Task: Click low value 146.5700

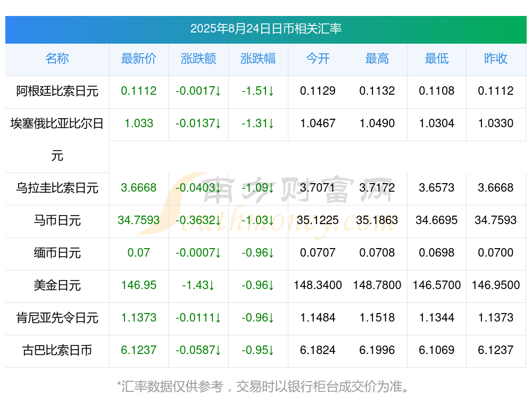Action: pos(437,285)
